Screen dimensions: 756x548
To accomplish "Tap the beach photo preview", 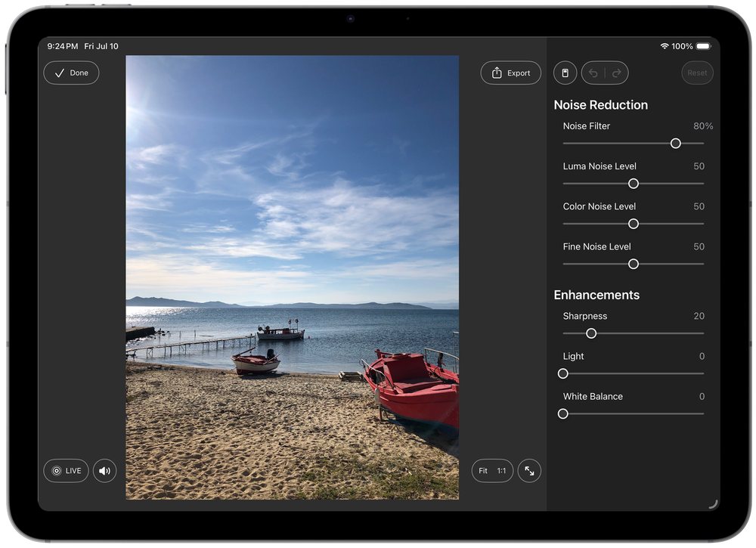I will point(292,277).
